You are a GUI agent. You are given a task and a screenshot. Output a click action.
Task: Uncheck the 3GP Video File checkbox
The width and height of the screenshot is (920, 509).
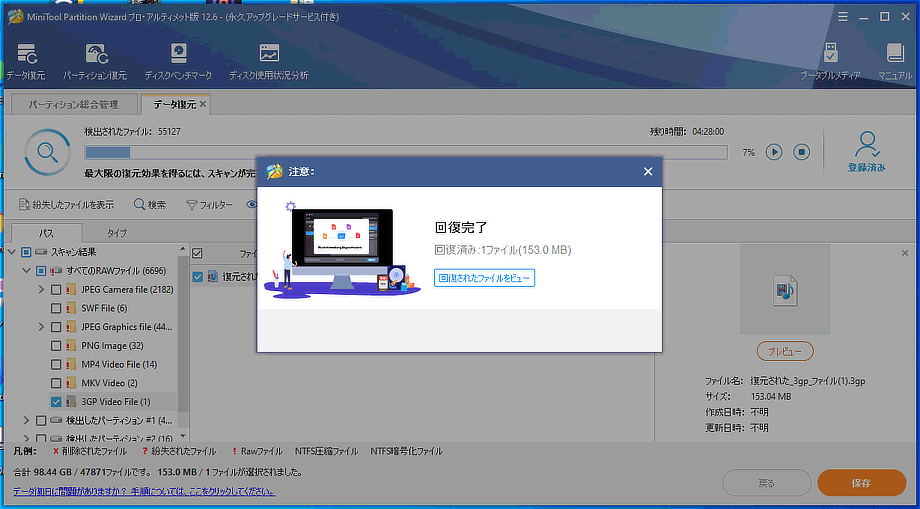pyautogui.click(x=56, y=402)
